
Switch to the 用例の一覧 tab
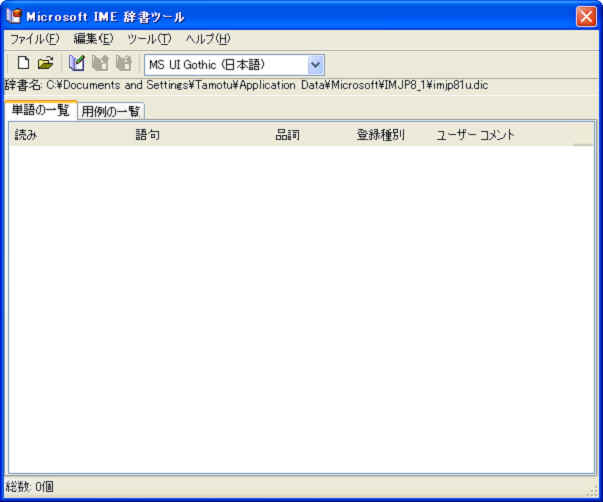111,111
